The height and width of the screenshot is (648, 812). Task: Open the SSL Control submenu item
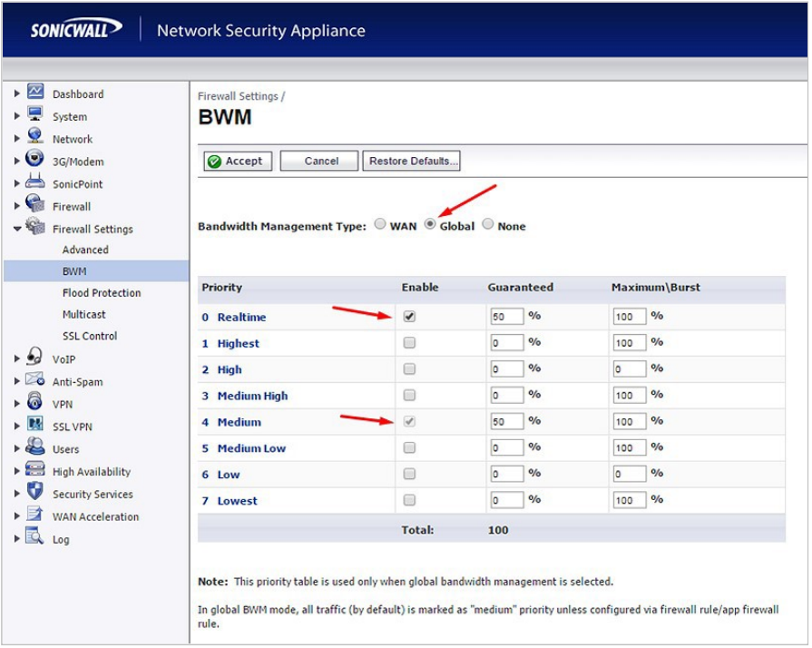[x=90, y=336]
